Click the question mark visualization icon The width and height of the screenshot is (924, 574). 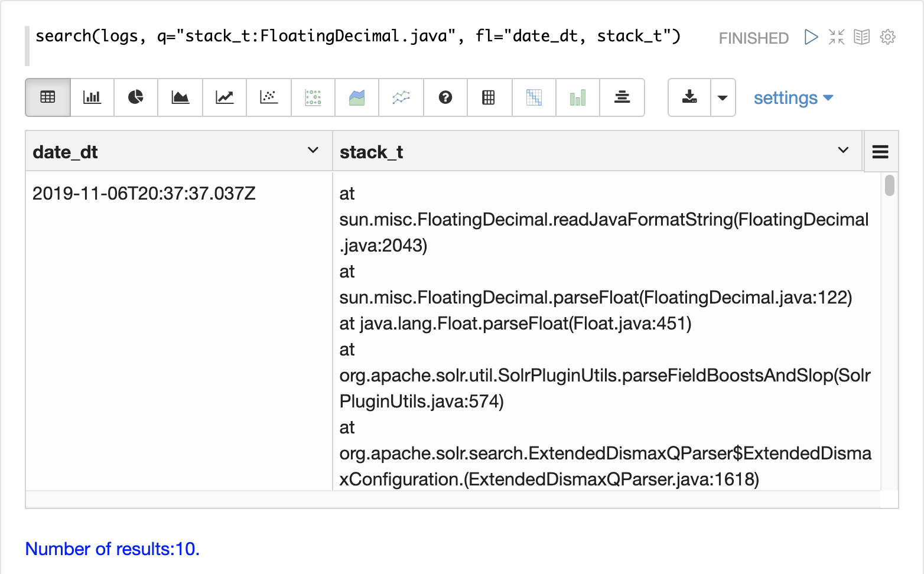point(445,97)
